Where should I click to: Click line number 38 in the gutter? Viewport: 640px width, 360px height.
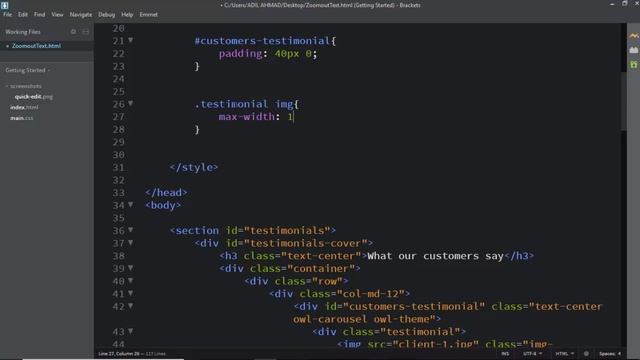point(118,256)
